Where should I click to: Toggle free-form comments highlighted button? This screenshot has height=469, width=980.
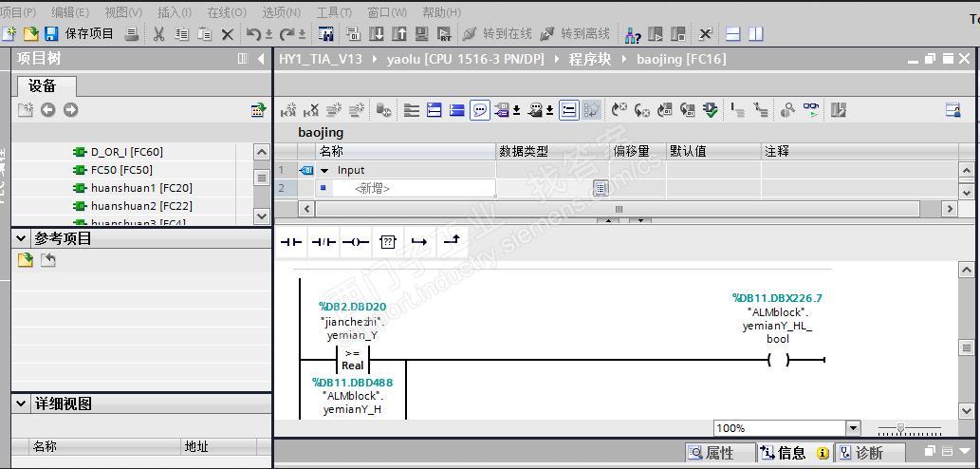click(x=479, y=111)
